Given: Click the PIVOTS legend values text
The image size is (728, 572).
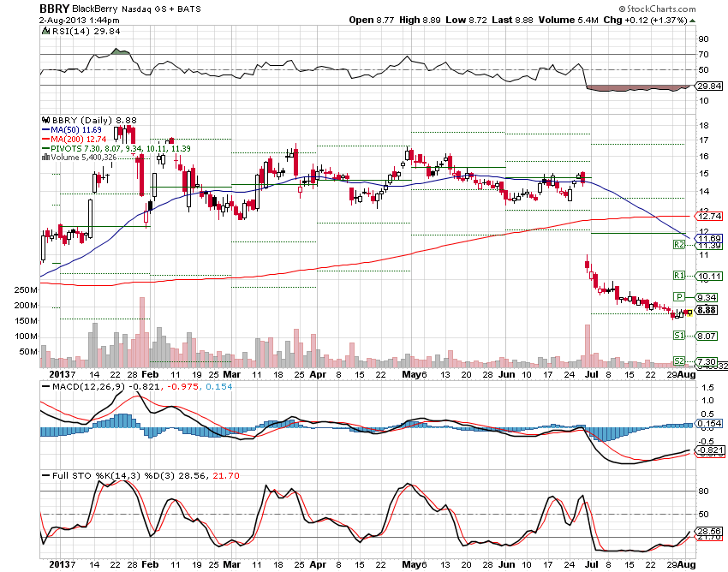Looking at the screenshot, I should [x=121, y=149].
